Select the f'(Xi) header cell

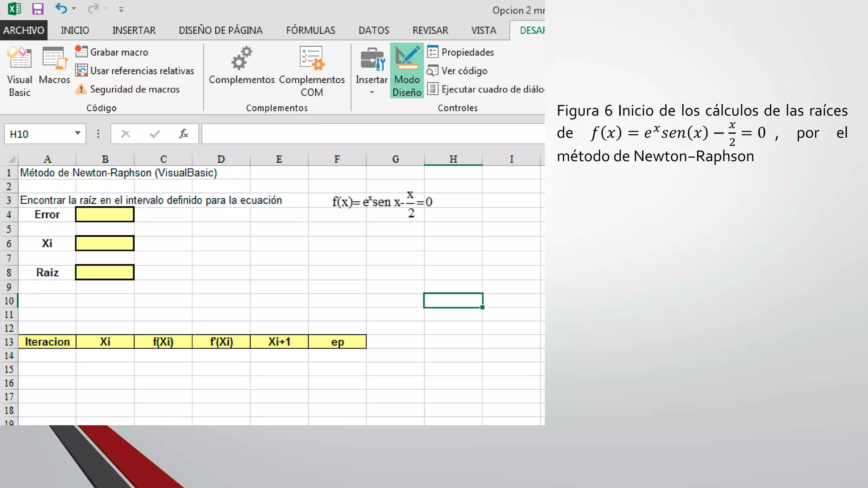221,342
